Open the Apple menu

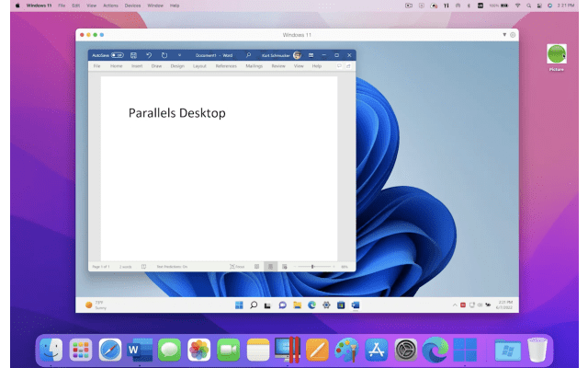pos(17,6)
